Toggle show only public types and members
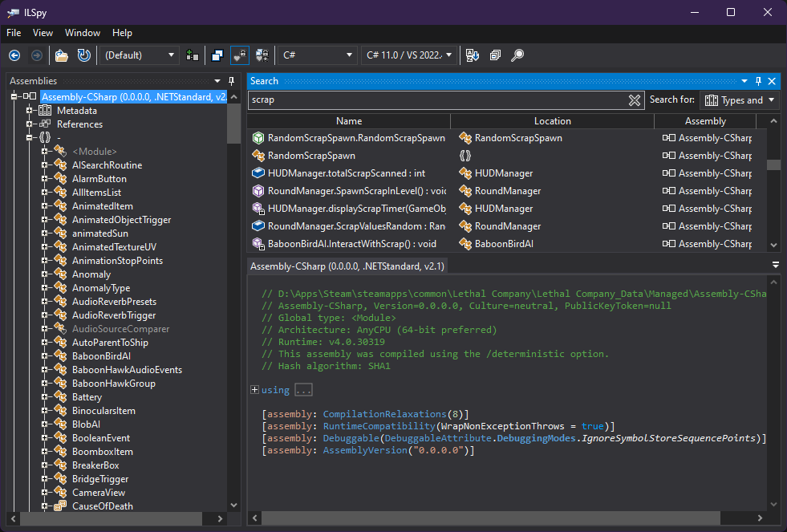 click(217, 55)
